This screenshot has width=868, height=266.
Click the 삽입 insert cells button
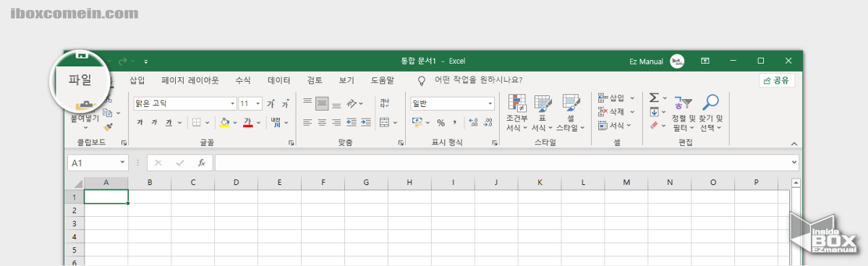(x=616, y=98)
